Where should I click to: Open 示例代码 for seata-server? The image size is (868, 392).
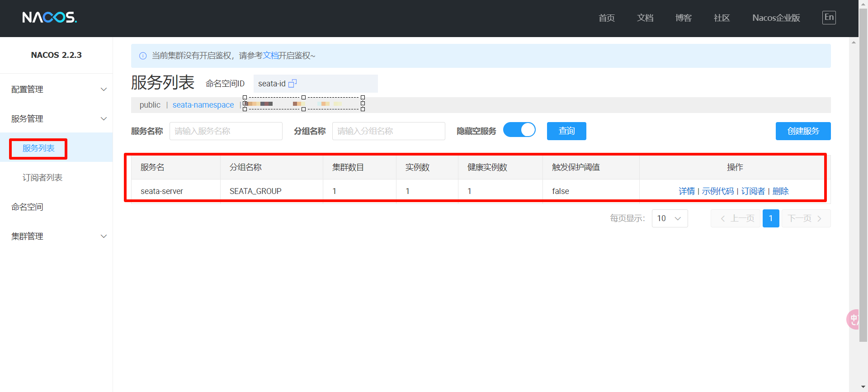pos(718,191)
